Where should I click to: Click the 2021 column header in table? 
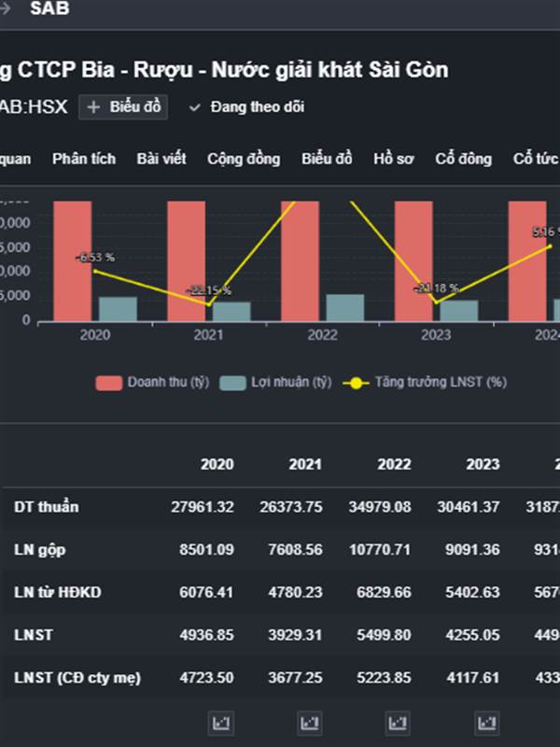305,464
